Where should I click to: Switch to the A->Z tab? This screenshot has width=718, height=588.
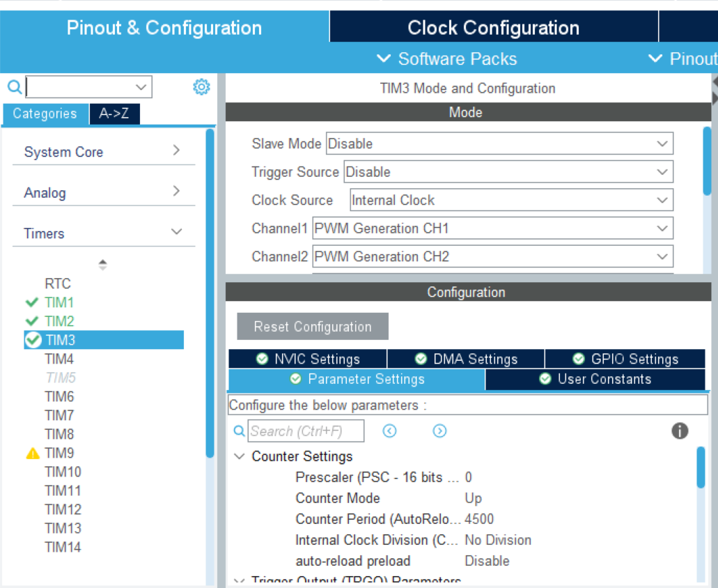point(114,113)
